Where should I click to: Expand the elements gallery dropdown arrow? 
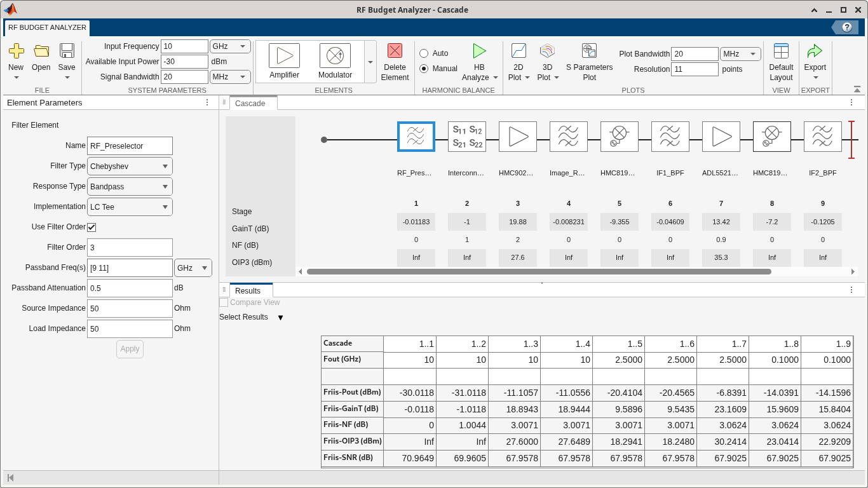point(370,62)
